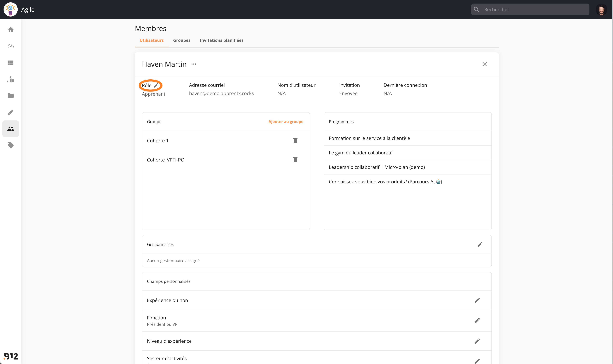This screenshot has width=613, height=364.
Task: Open the tags icon in sidebar
Action: pos(10,145)
